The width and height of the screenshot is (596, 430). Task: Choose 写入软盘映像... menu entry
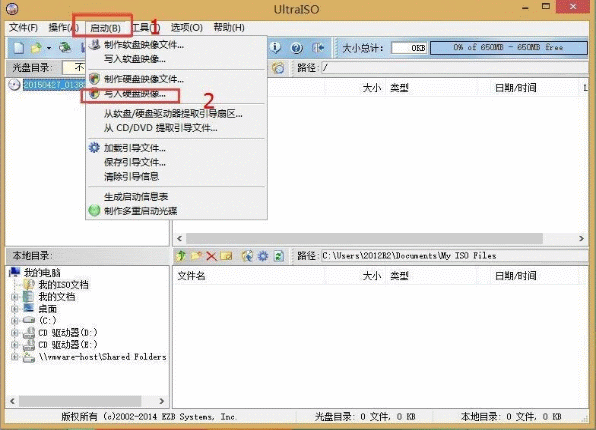tap(176, 59)
